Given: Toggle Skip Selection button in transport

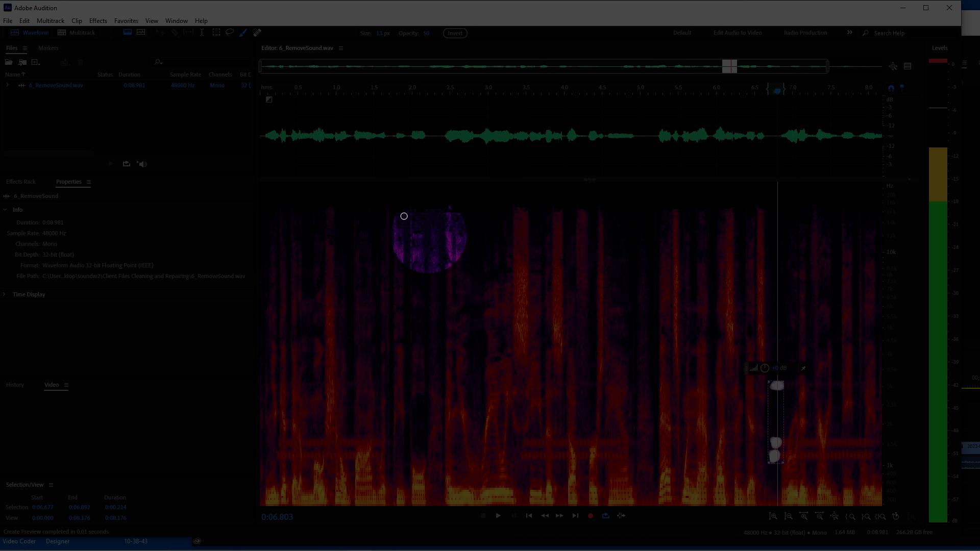Looking at the screenshot, I should tap(621, 516).
